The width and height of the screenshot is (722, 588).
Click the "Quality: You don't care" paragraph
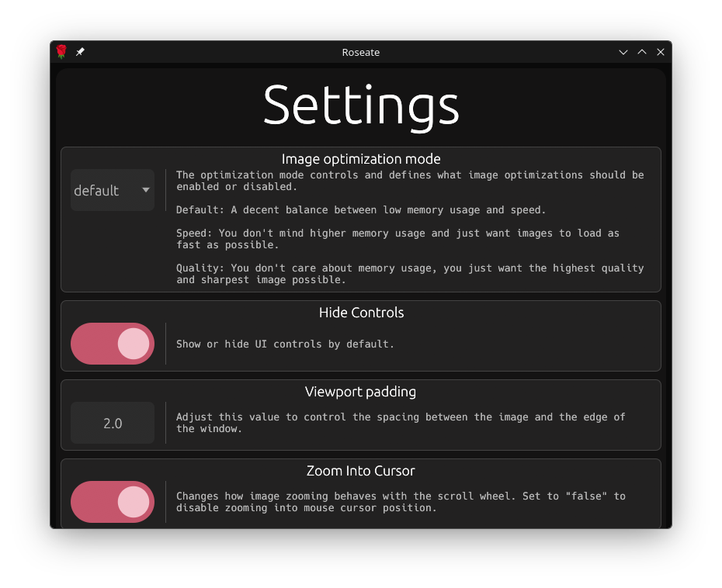pos(410,274)
